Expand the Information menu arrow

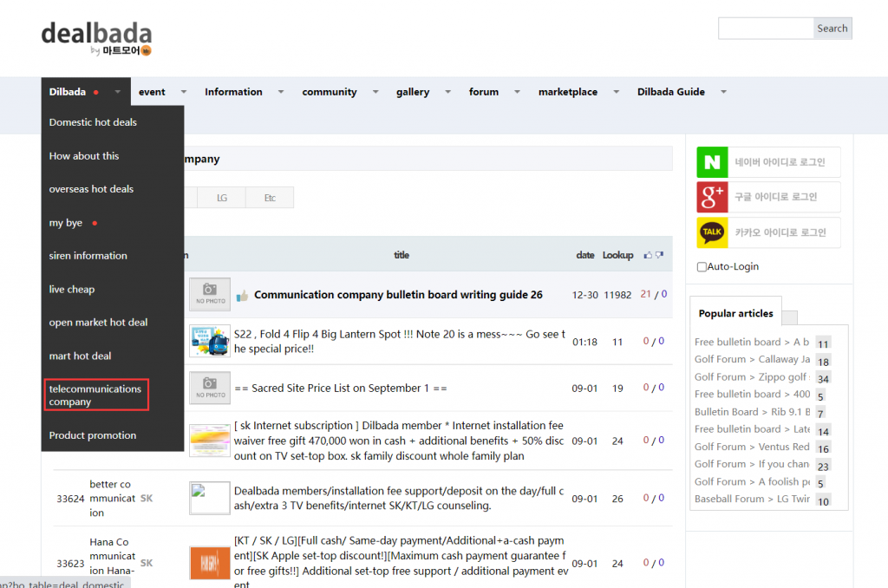click(280, 92)
